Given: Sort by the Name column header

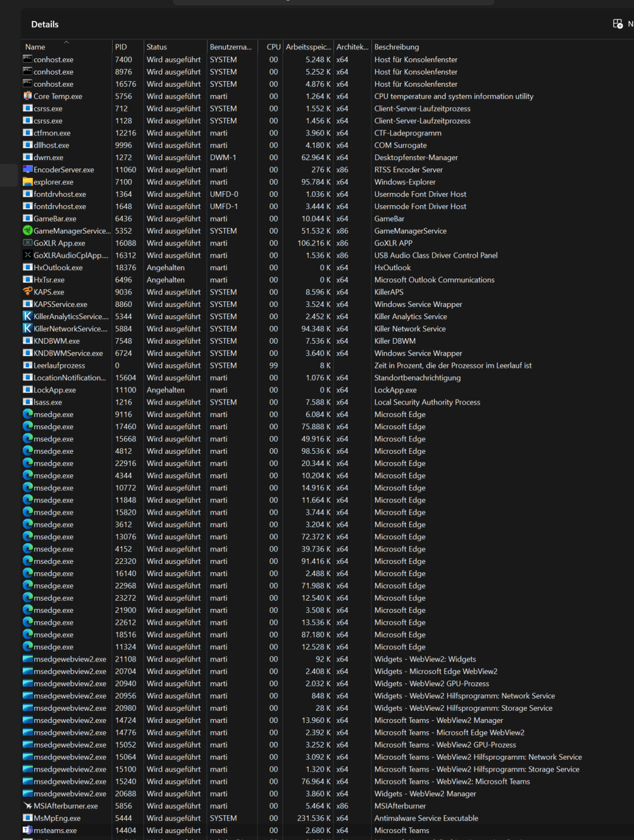Looking at the screenshot, I should tap(66, 47).
